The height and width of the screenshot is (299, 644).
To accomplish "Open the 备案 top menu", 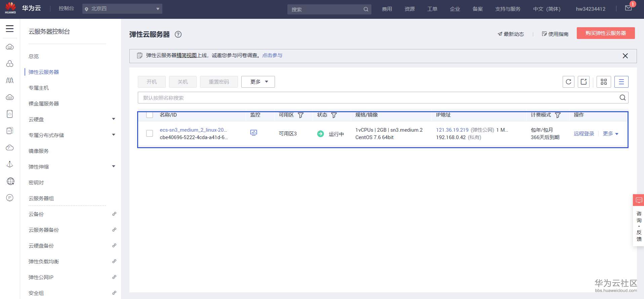I will (x=478, y=9).
